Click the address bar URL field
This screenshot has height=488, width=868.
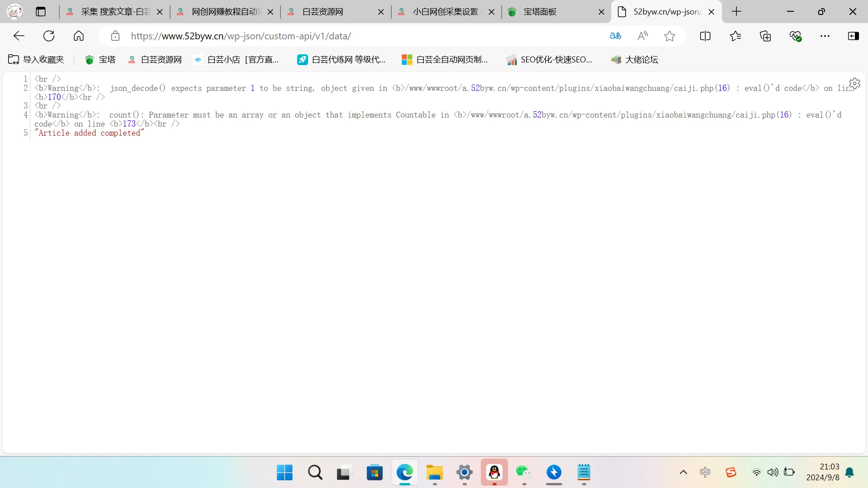tap(362, 36)
